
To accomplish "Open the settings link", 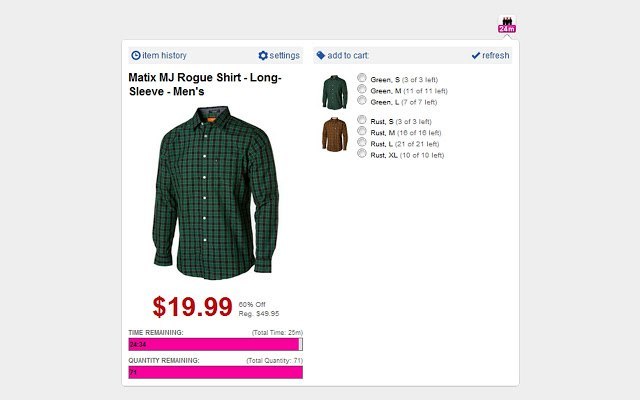I will point(284,56).
